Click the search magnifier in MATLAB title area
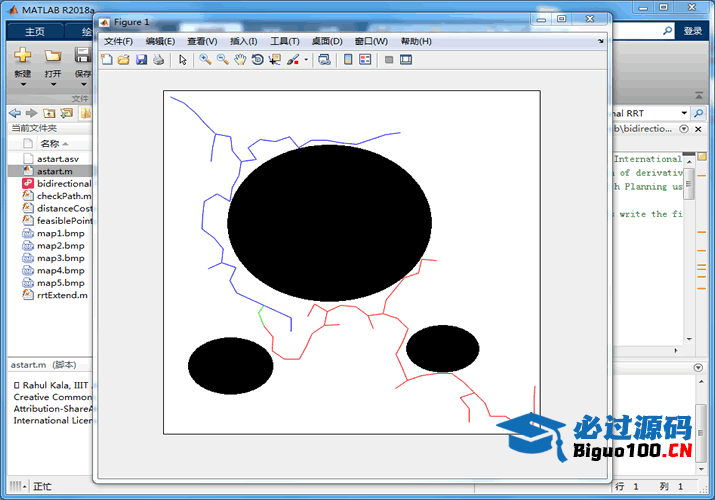715x500 pixels. point(667,31)
